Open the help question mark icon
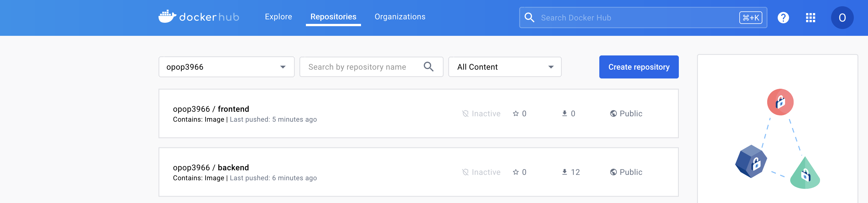This screenshot has width=868, height=203. 783,18
